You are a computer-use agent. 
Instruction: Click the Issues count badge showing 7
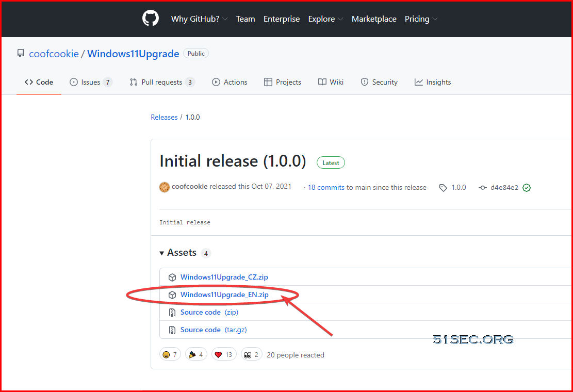coord(107,82)
